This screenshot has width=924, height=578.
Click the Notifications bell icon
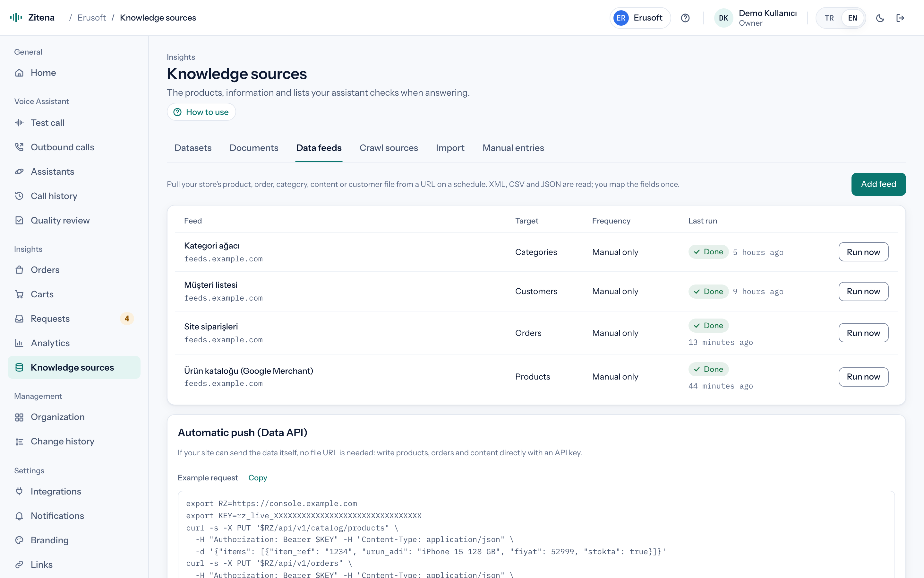pyautogui.click(x=20, y=516)
